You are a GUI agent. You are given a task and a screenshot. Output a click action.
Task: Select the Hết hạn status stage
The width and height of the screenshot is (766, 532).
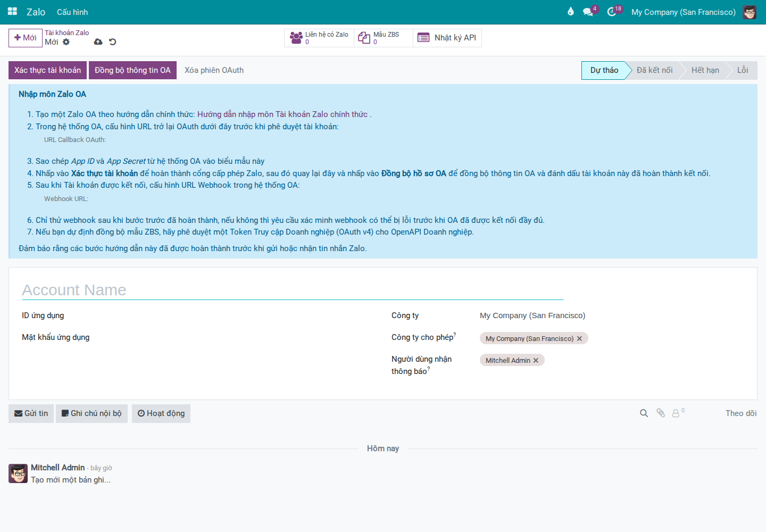click(x=705, y=70)
